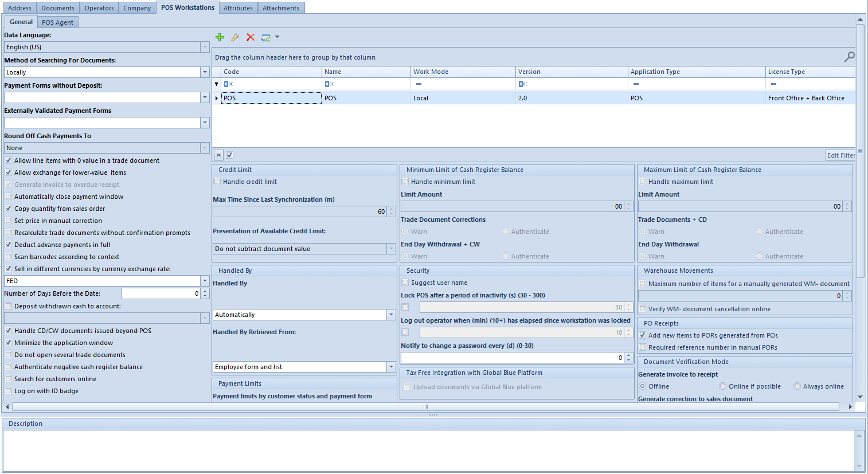
Task: Click into the Description text area
Action: click(x=429, y=451)
